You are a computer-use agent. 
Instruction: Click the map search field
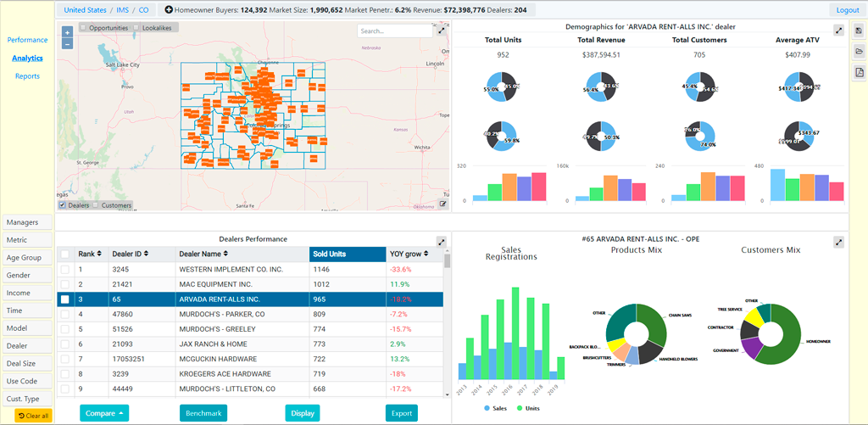[x=393, y=31]
